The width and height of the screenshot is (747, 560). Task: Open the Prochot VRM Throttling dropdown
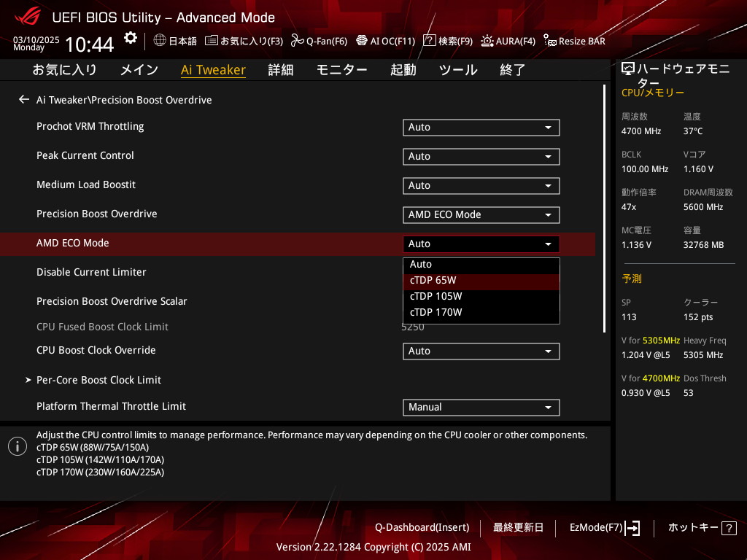click(x=481, y=127)
